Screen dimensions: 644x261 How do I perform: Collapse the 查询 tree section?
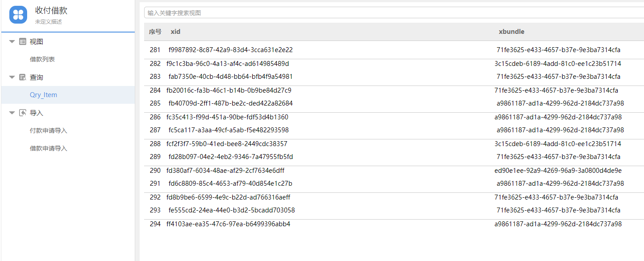point(12,77)
